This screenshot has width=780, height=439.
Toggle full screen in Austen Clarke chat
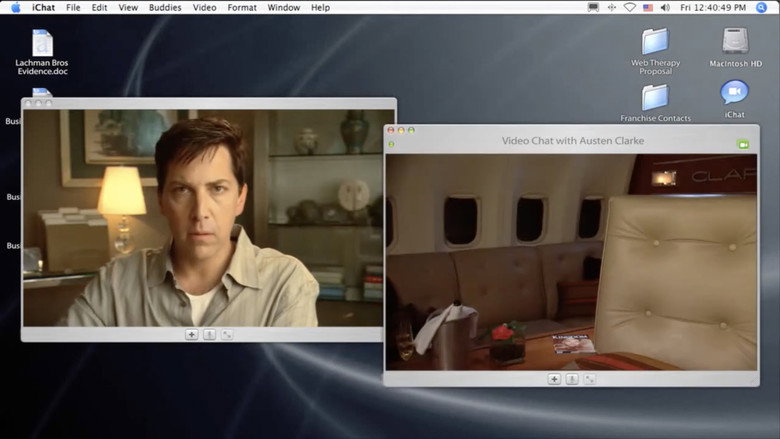tap(589, 379)
